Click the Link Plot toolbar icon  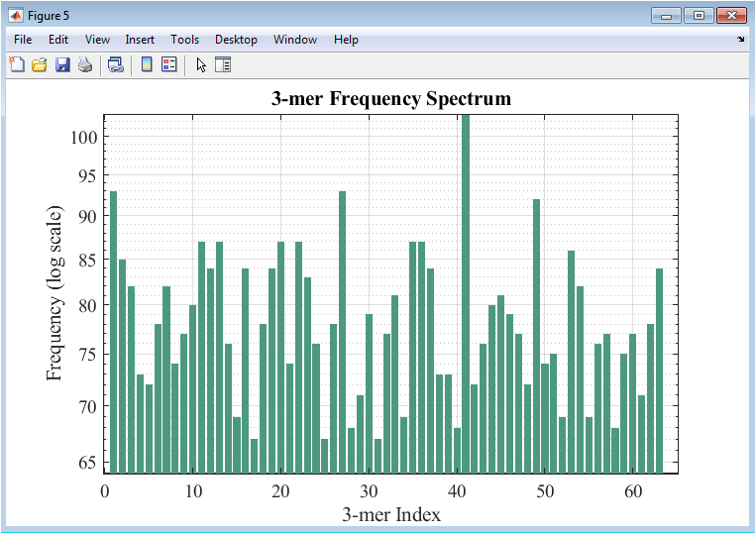coord(116,65)
